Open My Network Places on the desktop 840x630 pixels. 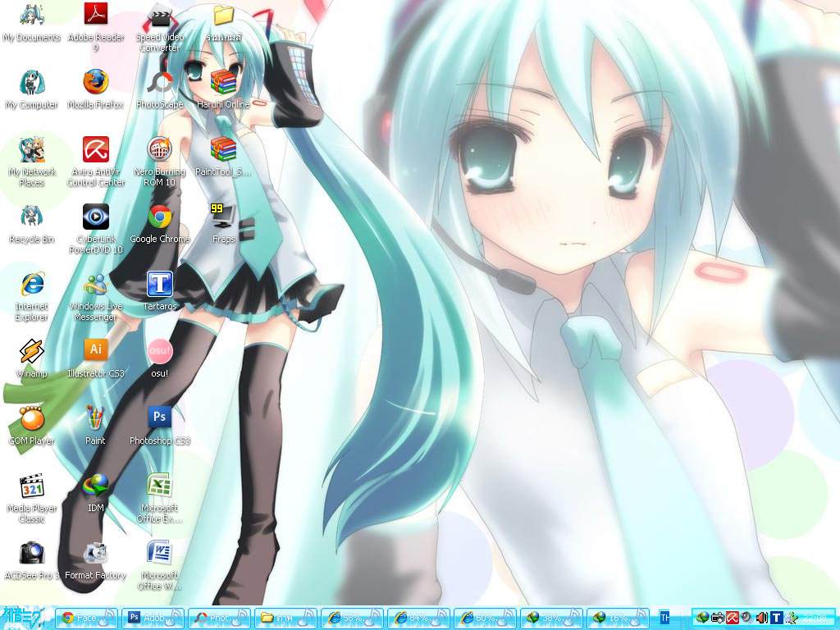click(x=32, y=162)
